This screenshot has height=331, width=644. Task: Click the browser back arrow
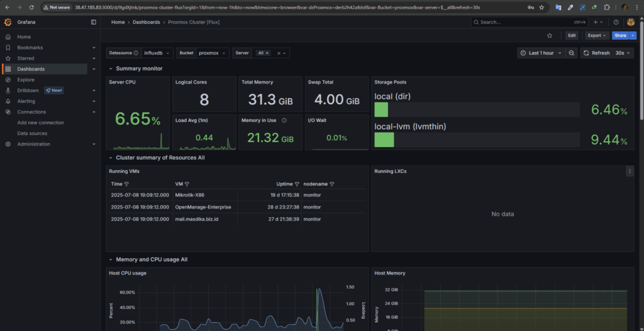pyautogui.click(x=8, y=8)
